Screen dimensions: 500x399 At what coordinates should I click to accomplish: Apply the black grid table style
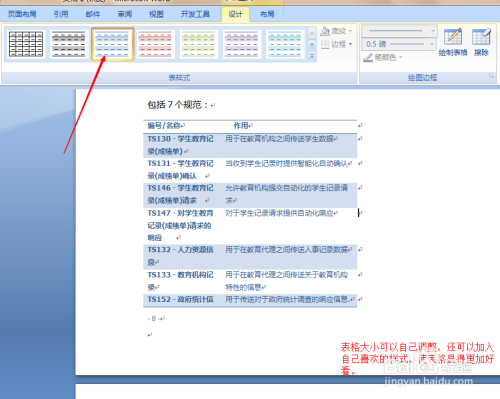(26, 44)
